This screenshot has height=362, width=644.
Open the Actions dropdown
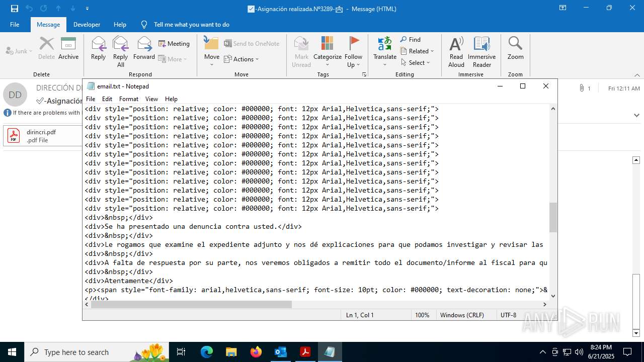[242, 59]
